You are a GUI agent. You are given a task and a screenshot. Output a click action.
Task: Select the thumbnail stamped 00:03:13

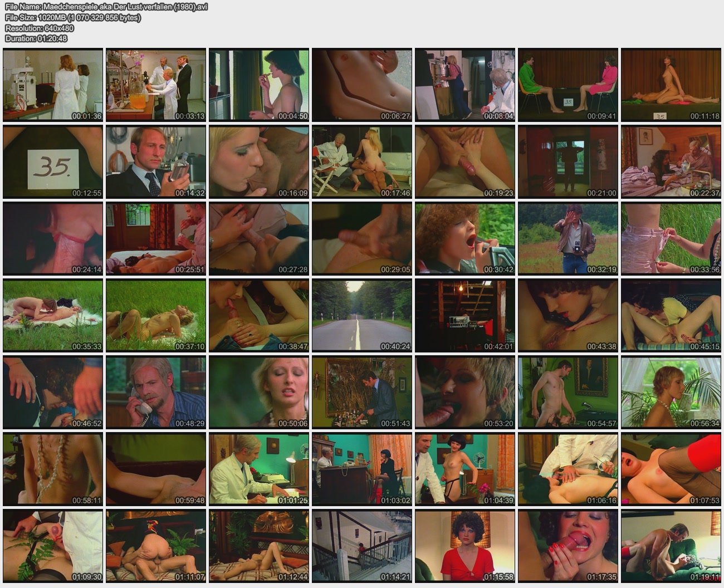[x=156, y=85]
